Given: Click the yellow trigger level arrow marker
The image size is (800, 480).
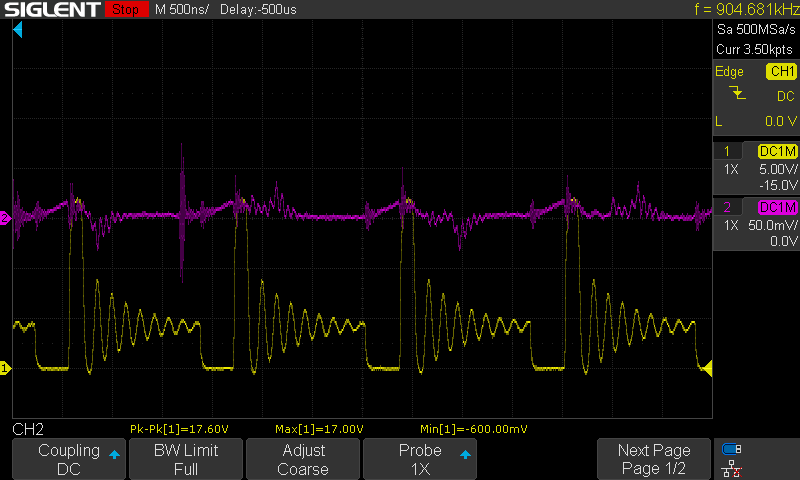Looking at the screenshot, I should click(706, 368).
